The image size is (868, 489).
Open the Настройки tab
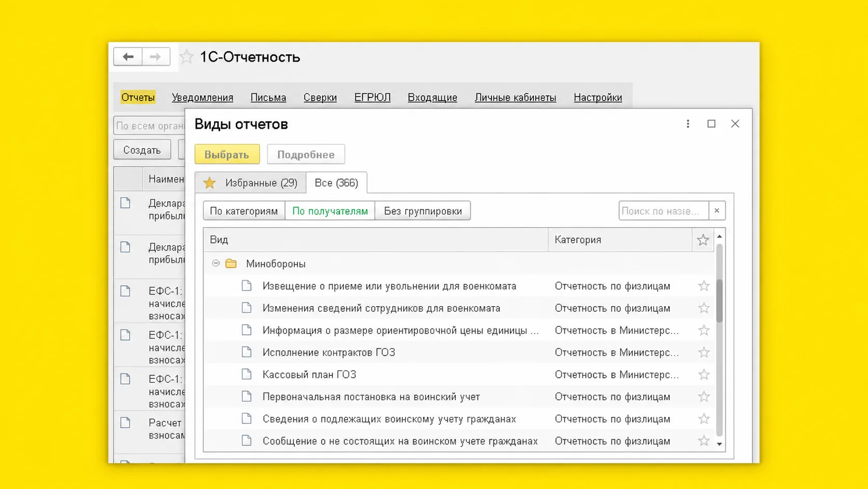click(598, 97)
